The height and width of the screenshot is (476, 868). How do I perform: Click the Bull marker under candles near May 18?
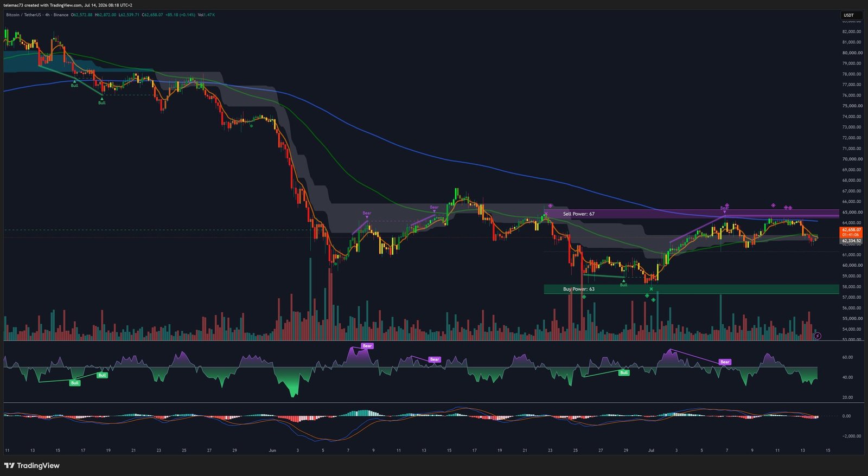[101, 102]
